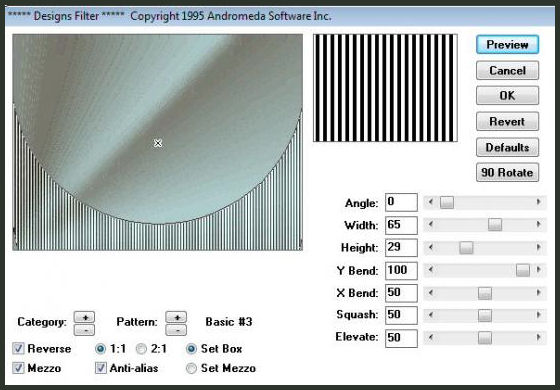
Task: Click the Elevate slider left arrow
Action: (431, 337)
